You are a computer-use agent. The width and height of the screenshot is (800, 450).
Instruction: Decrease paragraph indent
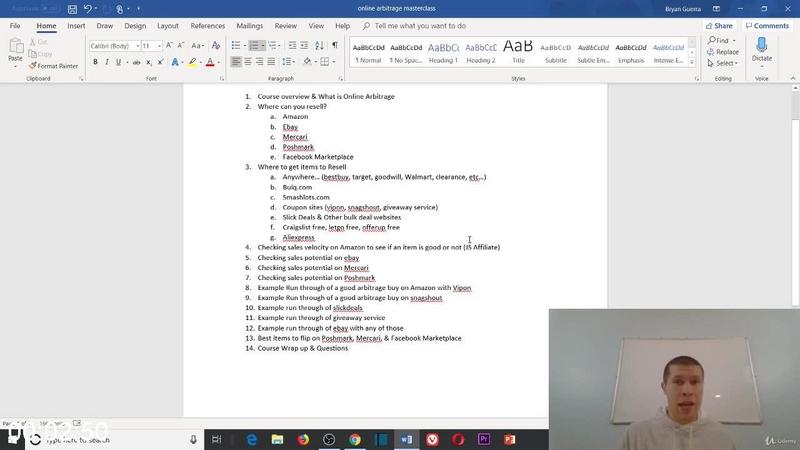pyautogui.click(x=292, y=45)
